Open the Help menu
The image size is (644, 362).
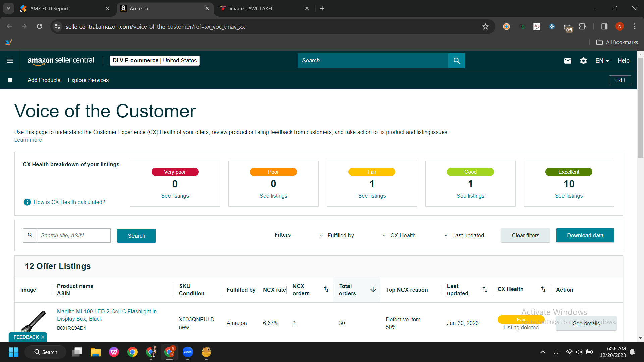point(623,61)
